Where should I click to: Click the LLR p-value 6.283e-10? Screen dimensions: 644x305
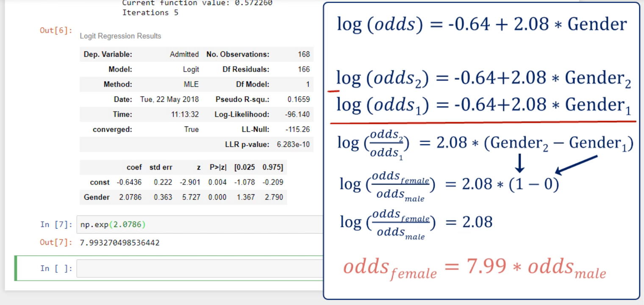293,144
